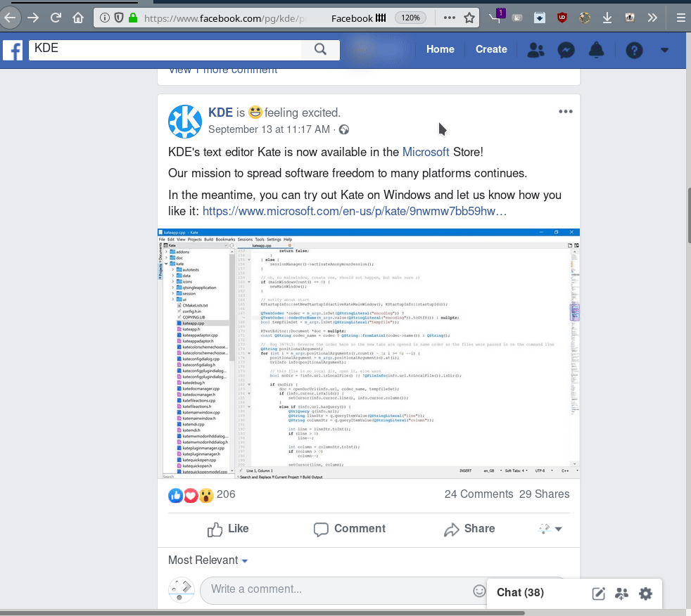Screen dimensions: 691x616
Task: Open the uBlock Origin extension
Action: [562, 18]
